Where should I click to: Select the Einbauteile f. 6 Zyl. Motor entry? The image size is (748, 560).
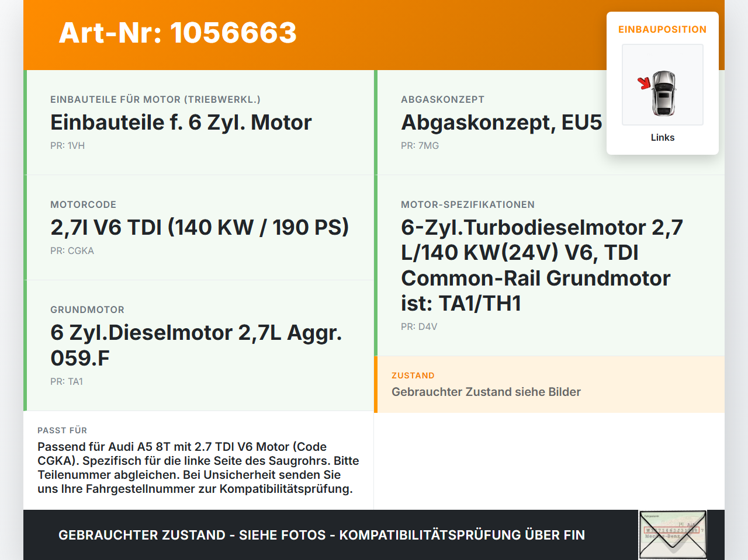tap(181, 122)
